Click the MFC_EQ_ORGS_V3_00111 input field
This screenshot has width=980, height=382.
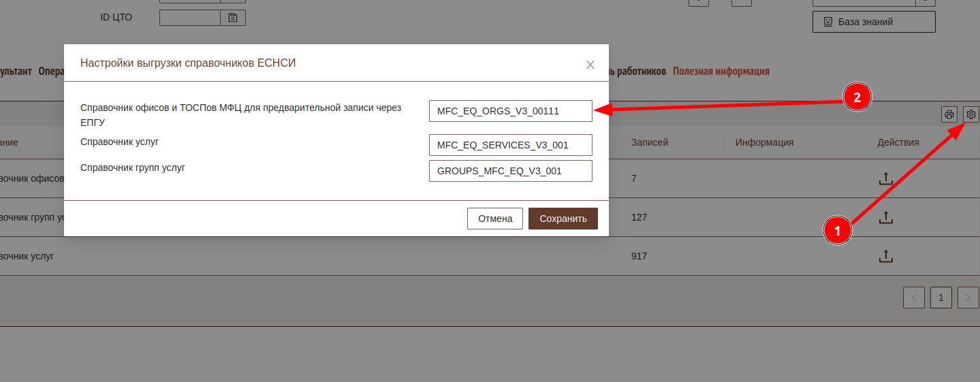coord(510,111)
